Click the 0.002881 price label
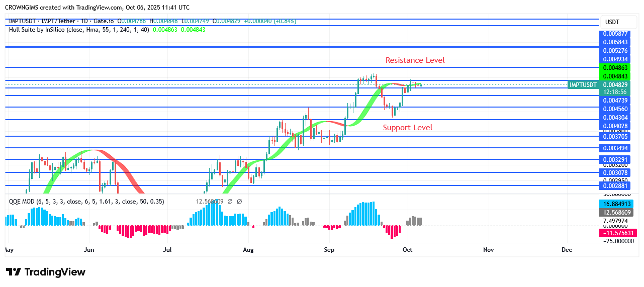 pyautogui.click(x=615, y=185)
